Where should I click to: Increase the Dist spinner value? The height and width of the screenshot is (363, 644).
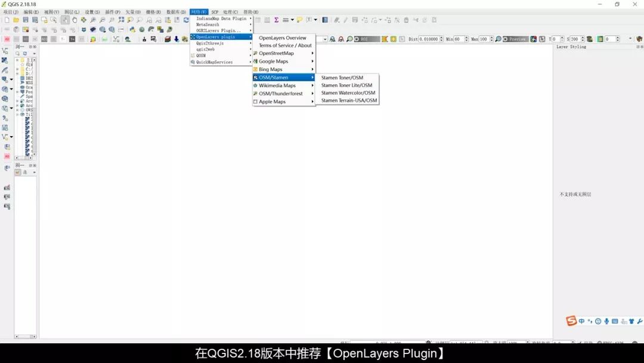(441, 38)
